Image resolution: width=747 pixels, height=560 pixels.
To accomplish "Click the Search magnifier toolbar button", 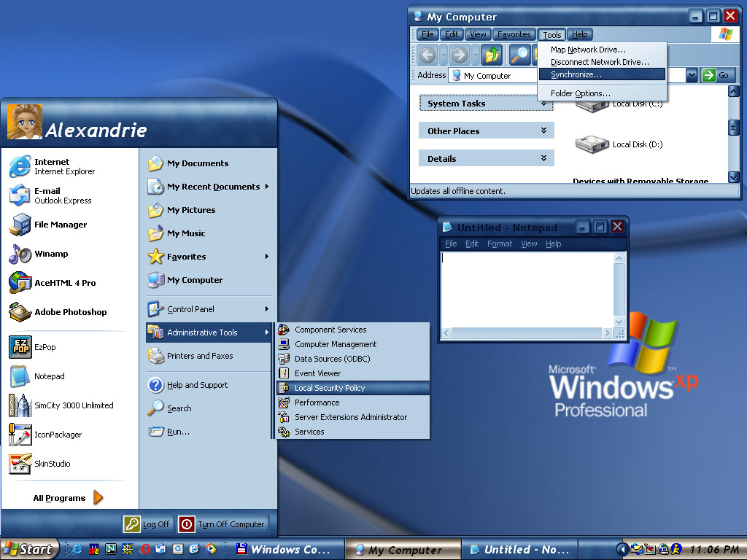I will [x=519, y=55].
